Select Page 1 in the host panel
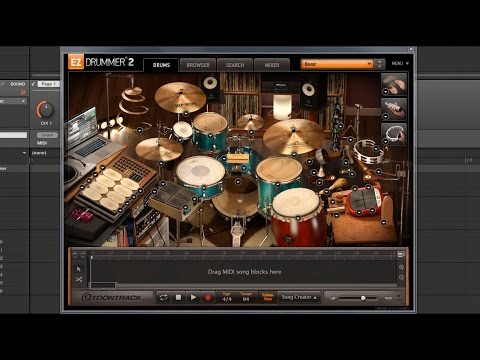Viewport: 480px width, 360px height. coord(48,84)
